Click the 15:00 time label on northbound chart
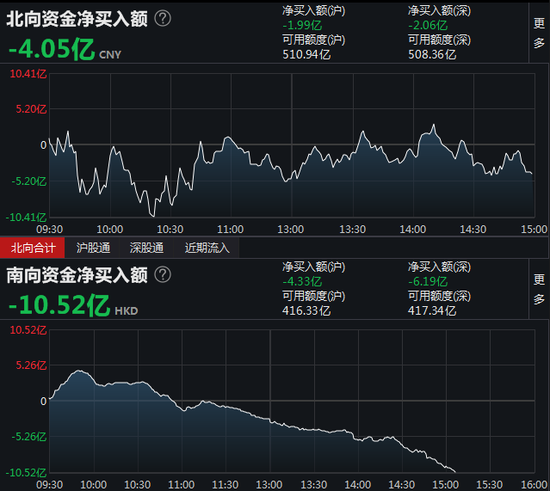This screenshot has width=550, height=491. pos(534,229)
